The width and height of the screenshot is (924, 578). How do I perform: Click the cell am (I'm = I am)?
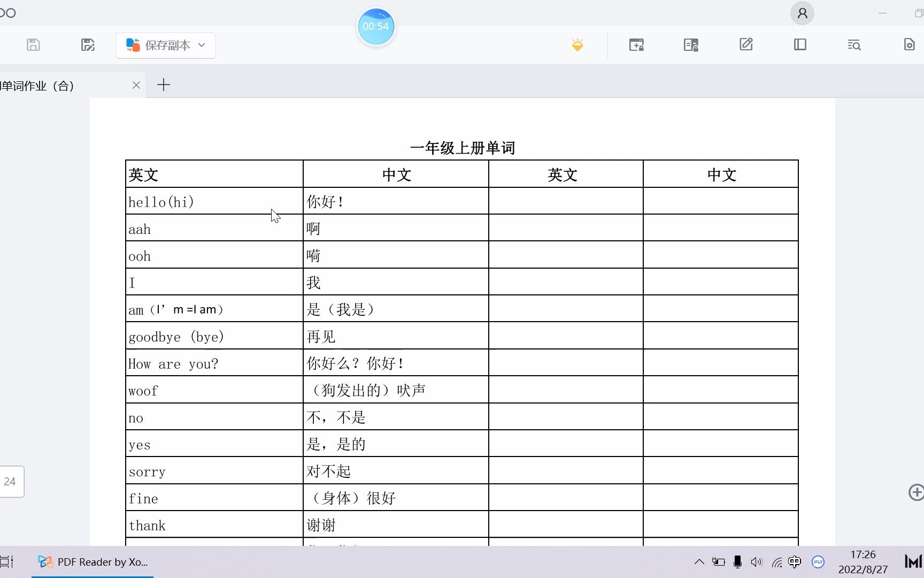point(214,309)
